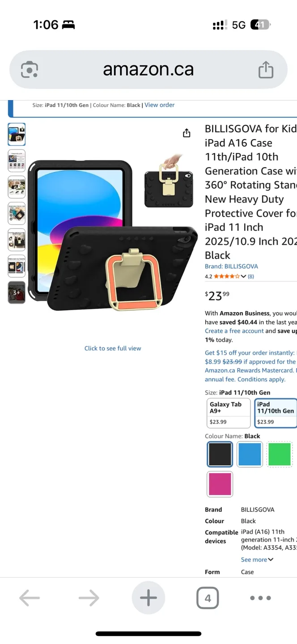Image resolution: width=297 pixels, height=644 pixels.
Task: Choose the green colour swatch
Action: click(280, 454)
